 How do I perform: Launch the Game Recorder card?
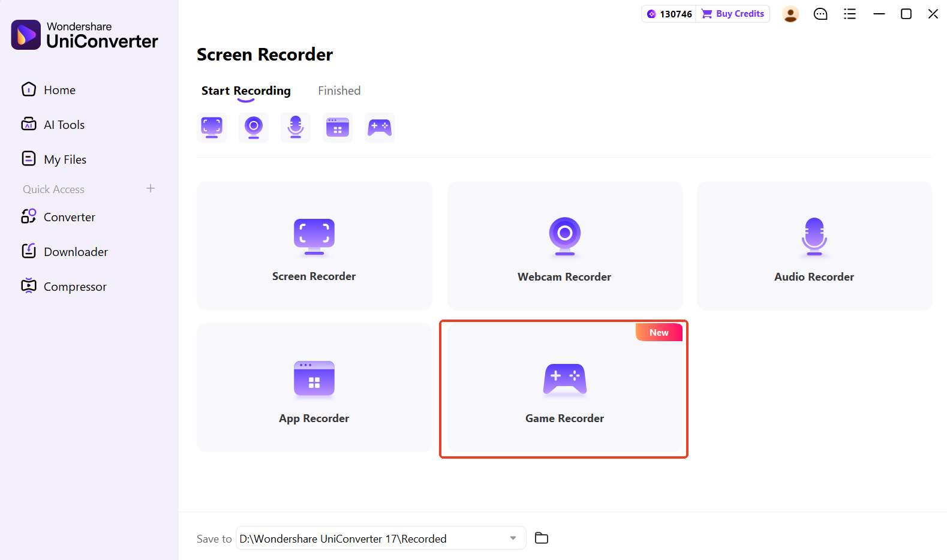click(565, 387)
